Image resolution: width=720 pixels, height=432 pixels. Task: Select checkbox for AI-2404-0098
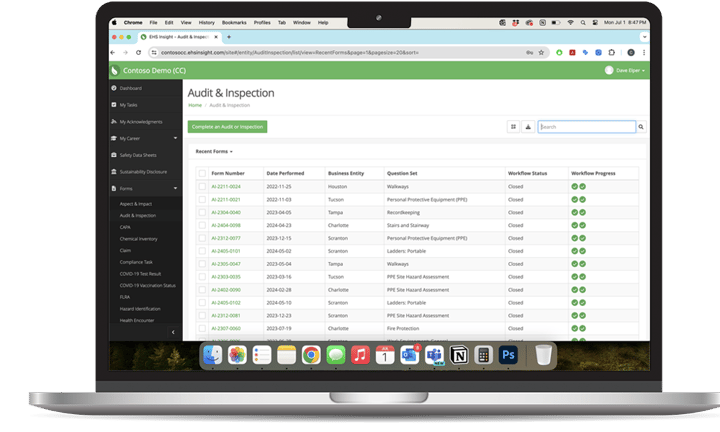(x=202, y=225)
